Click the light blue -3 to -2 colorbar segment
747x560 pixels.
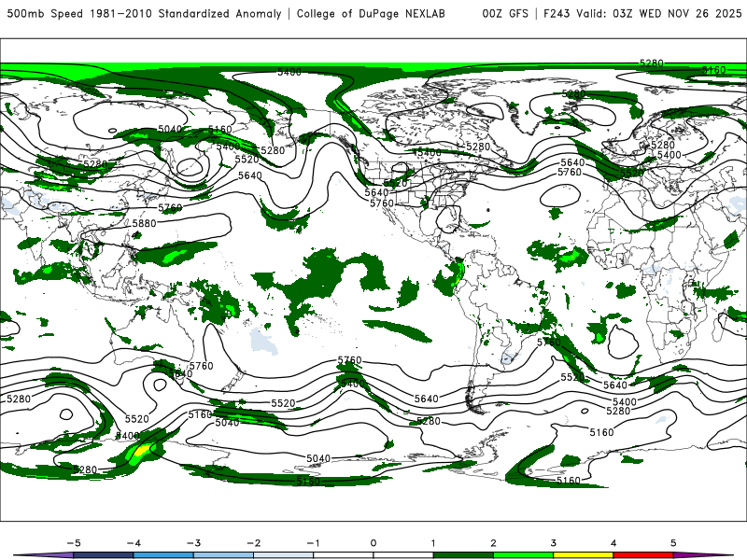coord(223,555)
